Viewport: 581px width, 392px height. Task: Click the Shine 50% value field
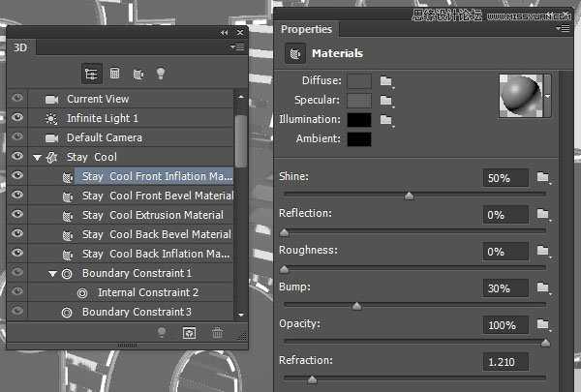(505, 178)
